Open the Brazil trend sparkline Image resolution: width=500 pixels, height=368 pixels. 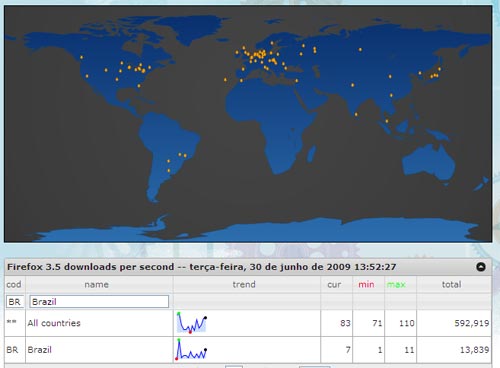(x=192, y=349)
